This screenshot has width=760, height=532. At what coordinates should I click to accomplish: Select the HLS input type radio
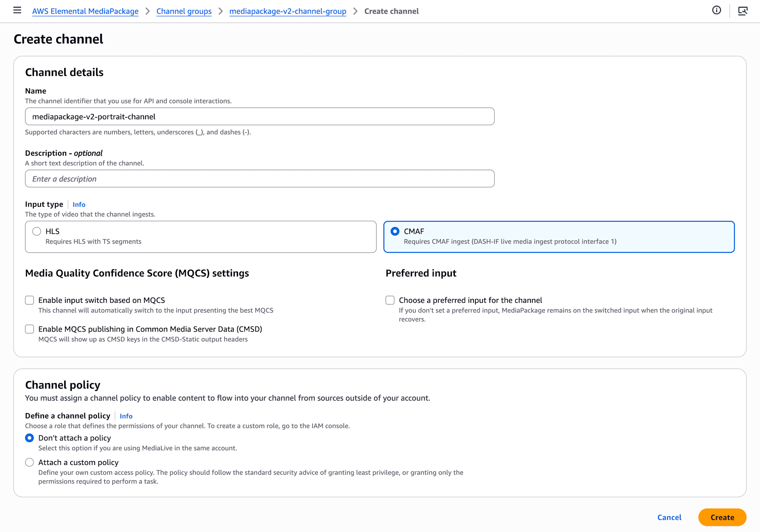pyautogui.click(x=37, y=231)
